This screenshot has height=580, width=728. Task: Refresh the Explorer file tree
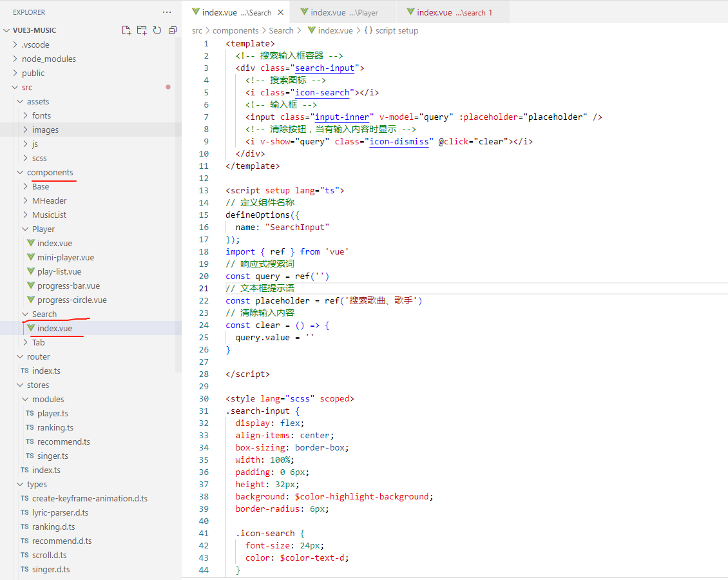(157, 30)
